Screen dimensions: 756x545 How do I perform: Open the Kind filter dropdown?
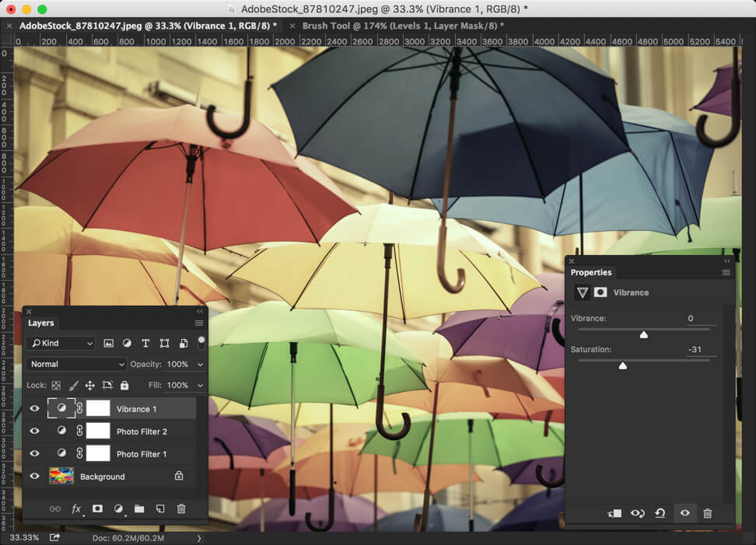(61, 343)
